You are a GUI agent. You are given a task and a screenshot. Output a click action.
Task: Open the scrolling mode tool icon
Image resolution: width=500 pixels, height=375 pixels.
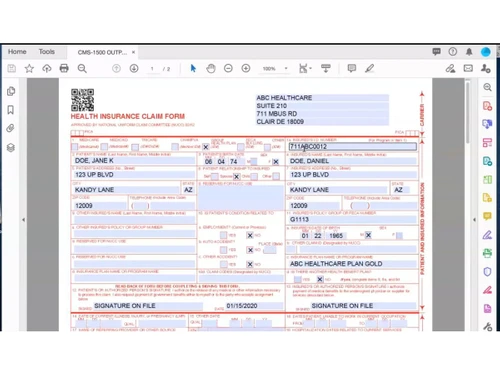point(326,68)
